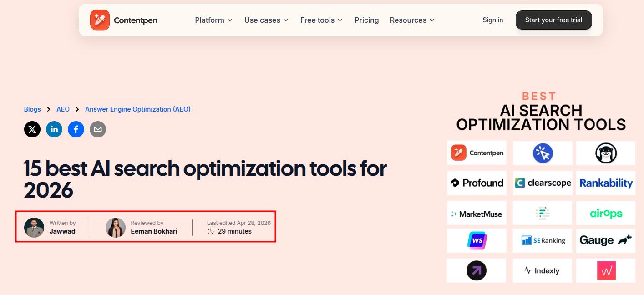Image resolution: width=644 pixels, height=295 pixels.
Task: Click the MarketMuse logo tile
Action: (477, 213)
